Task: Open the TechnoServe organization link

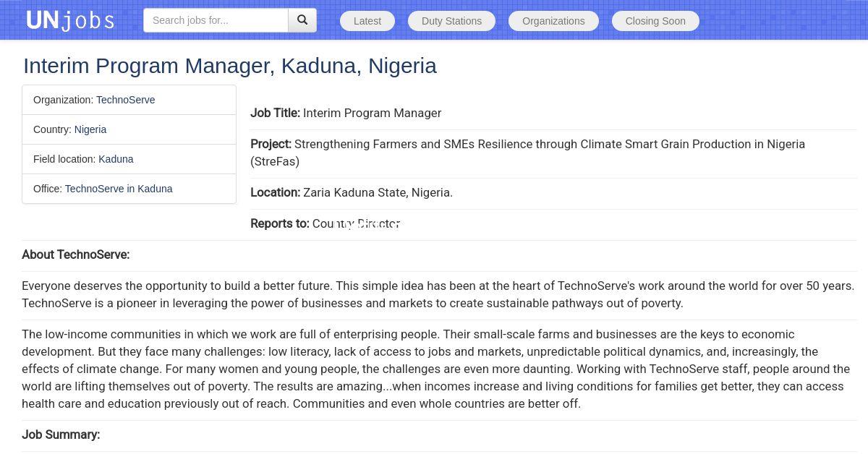Action: [x=125, y=100]
